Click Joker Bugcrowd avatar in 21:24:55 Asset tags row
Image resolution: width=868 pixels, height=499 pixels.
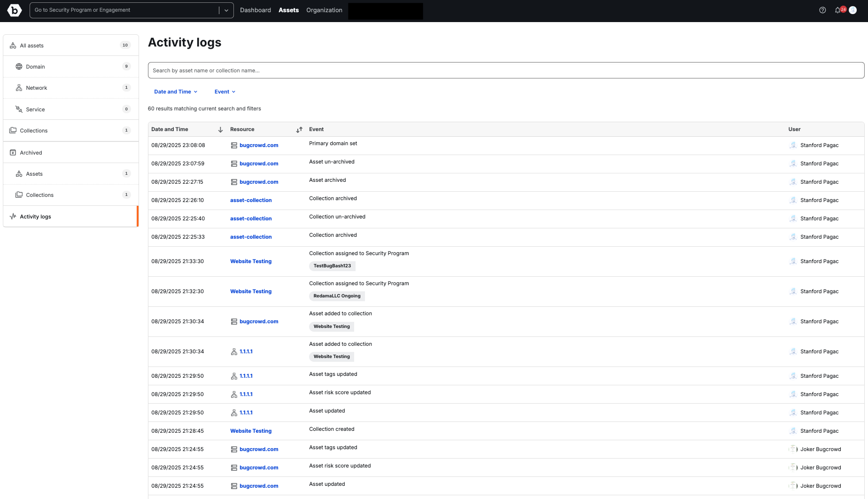pos(793,449)
